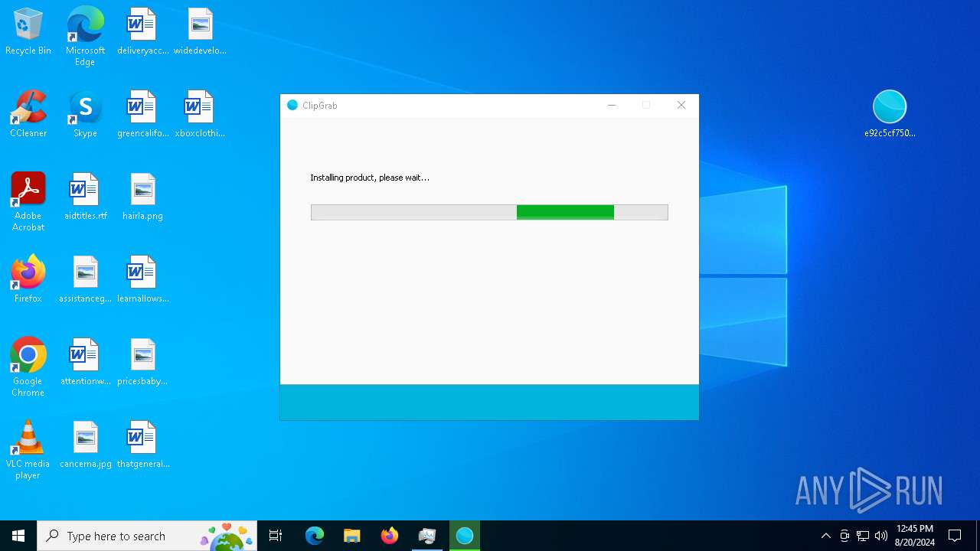Select the aidtitles.rtf file icon
This screenshot has height=551, width=980.
tap(85, 197)
